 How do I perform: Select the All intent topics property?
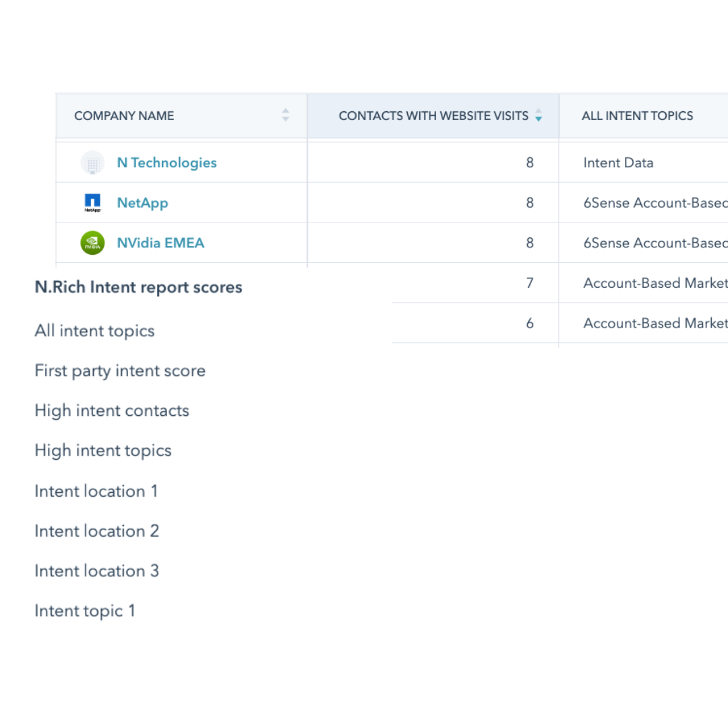[95, 330]
